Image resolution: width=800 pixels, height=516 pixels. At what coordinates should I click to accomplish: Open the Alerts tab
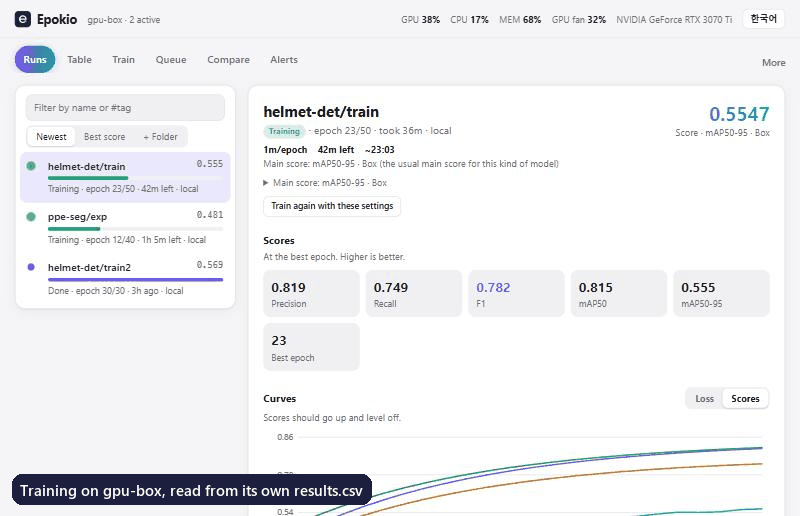click(284, 59)
